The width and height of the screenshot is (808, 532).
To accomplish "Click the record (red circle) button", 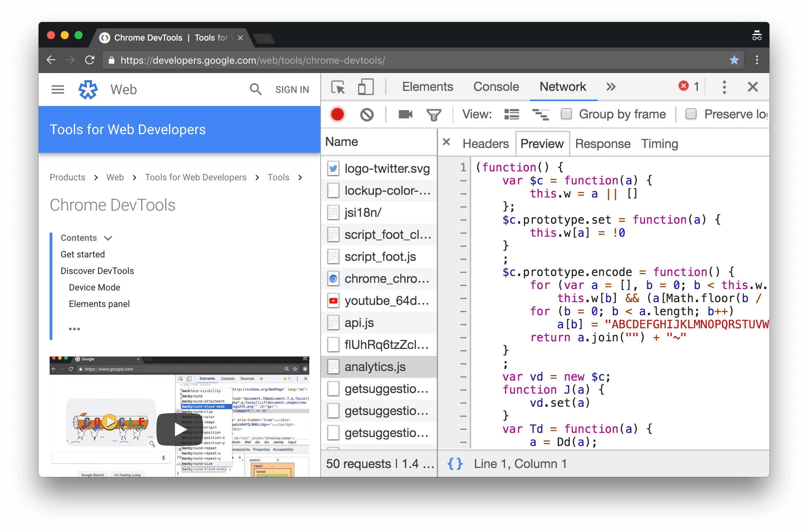I will [x=336, y=114].
